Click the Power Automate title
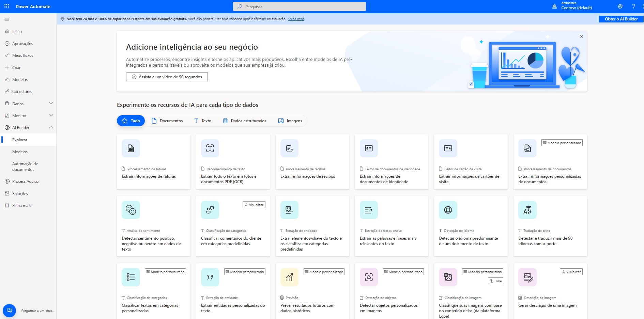Viewport: 644px width, 319px height. coord(33,6)
